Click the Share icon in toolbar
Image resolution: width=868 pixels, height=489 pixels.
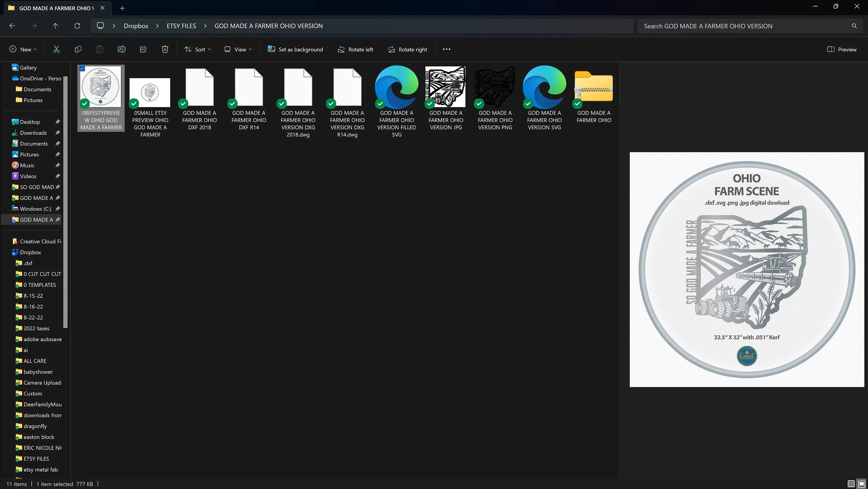click(143, 49)
